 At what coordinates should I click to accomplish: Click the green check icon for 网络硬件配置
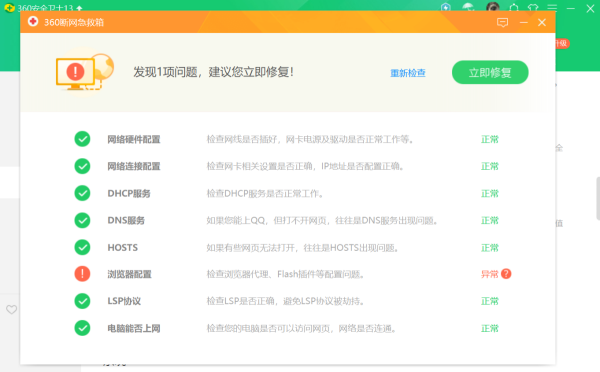82,139
